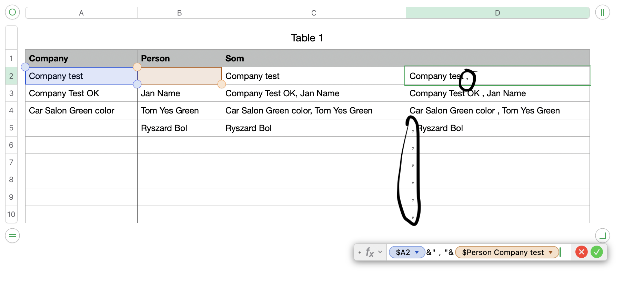Viewport: 644px width, 307px height.
Task: Click the add column handle beside column D
Action: [x=602, y=12]
